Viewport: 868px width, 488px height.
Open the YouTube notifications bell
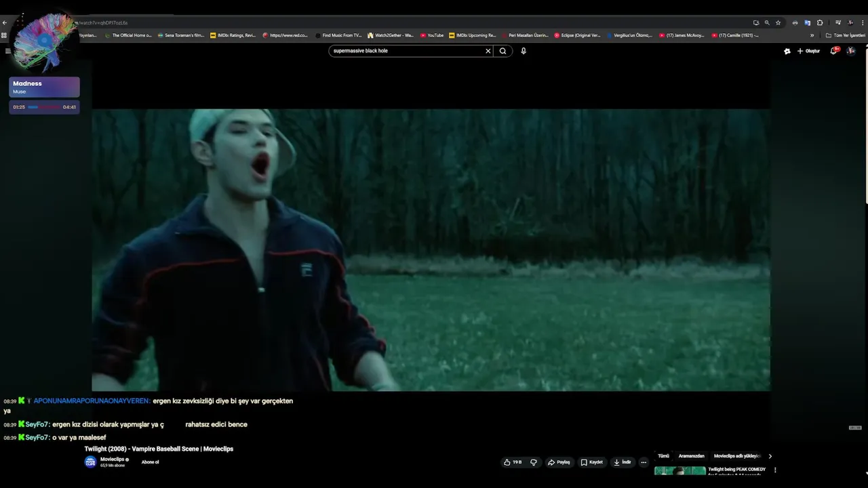[834, 51]
